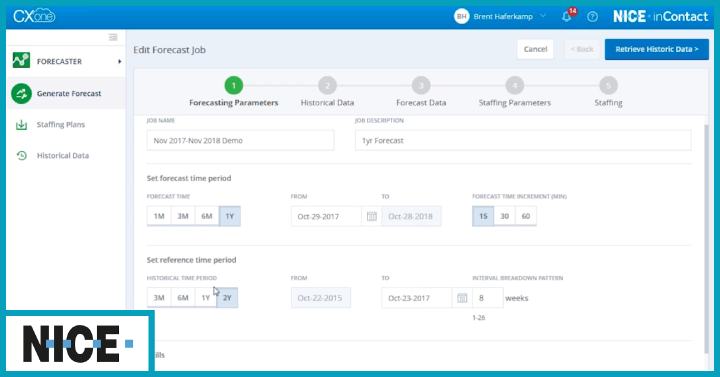Click the Job Description field
The width and height of the screenshot is (720, 377).
[523, 141]
